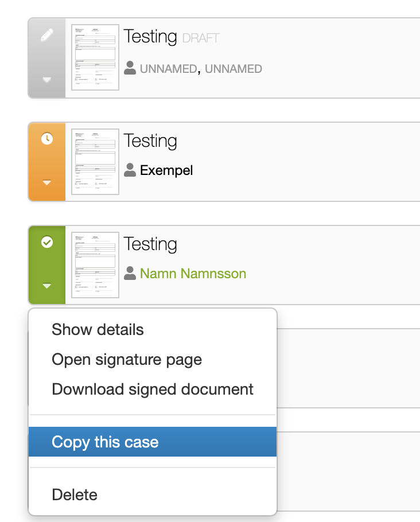The width and height of the screenshot is (420, 522).
Task: Click the Exempel signer name
Action: pyautogui.click(x=166, y=170)
